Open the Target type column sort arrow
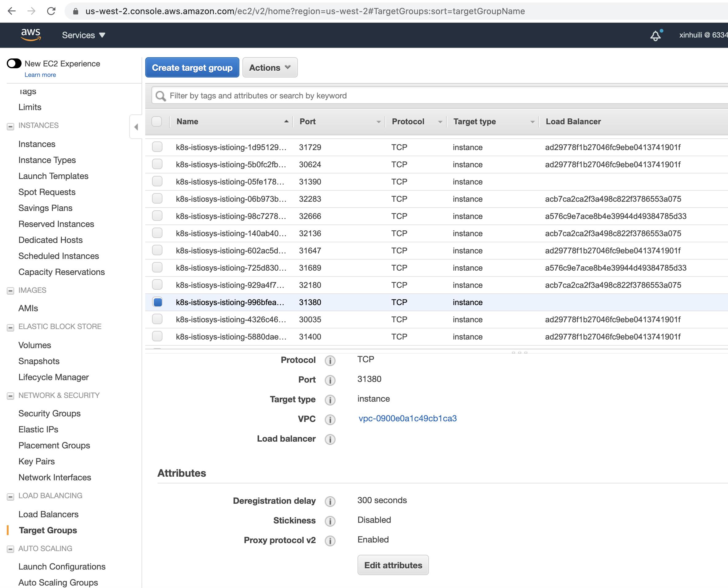 pyautogui.click(x=532, y=122)
